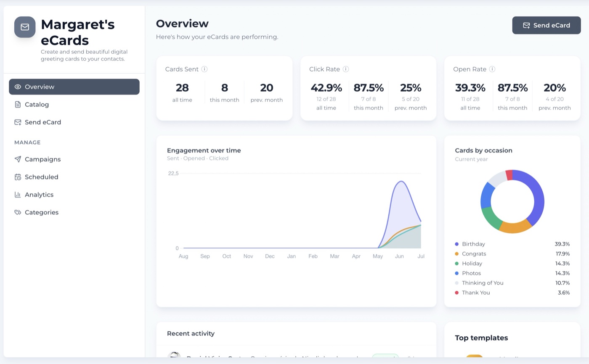Click the Margaret's eCards title
Viewport: 589px width, 364px height.
tap(78, 32)
